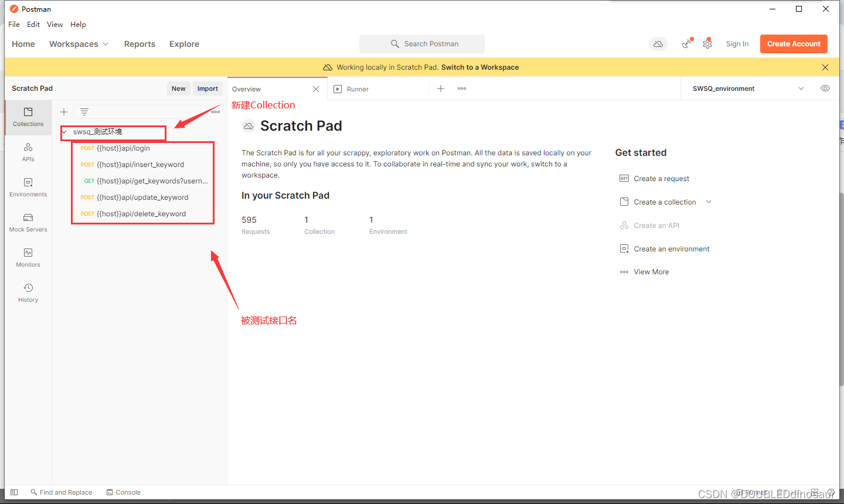Click Create a request link
The height and width of the screenshot is (504, 844).
tap(661, 178)
